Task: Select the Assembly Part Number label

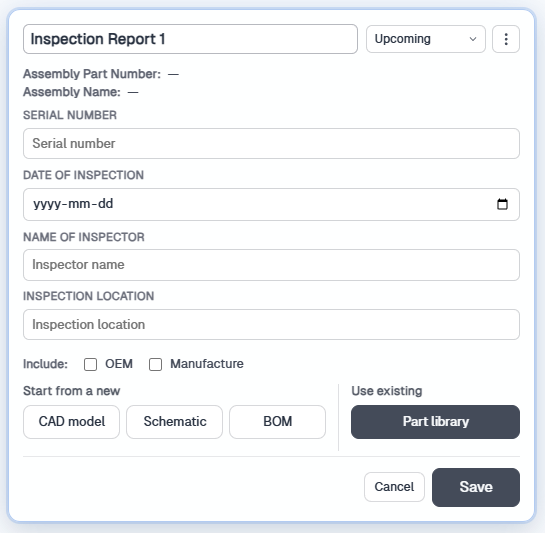Action: click(x=92, y=74)
